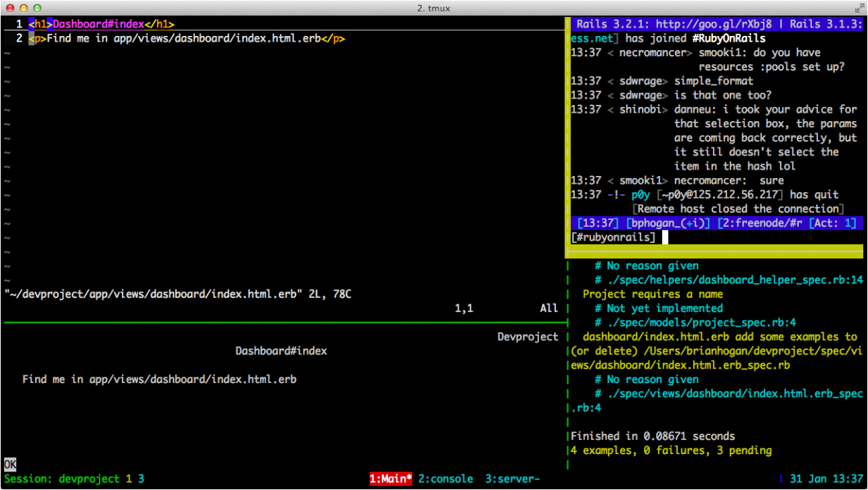868x490 pixels.
Task: Click 'Project requires a name' spec line
Action: click(652, 294)
